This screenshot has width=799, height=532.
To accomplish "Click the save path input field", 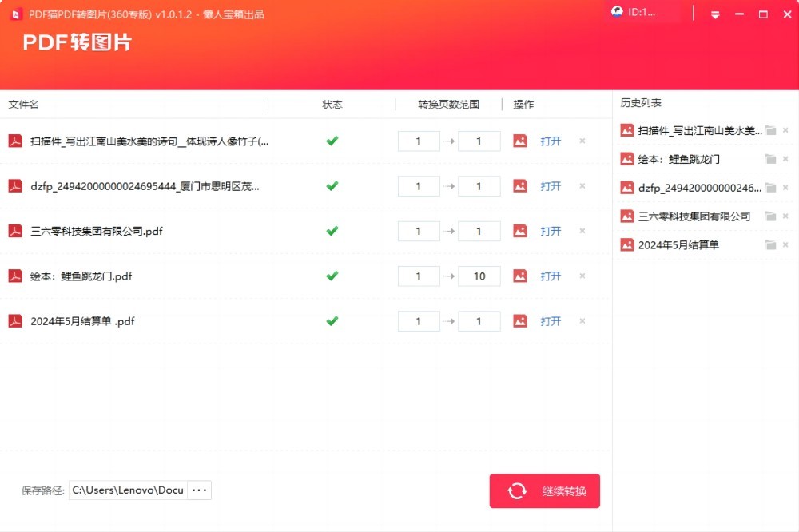I will pos(128,490).
